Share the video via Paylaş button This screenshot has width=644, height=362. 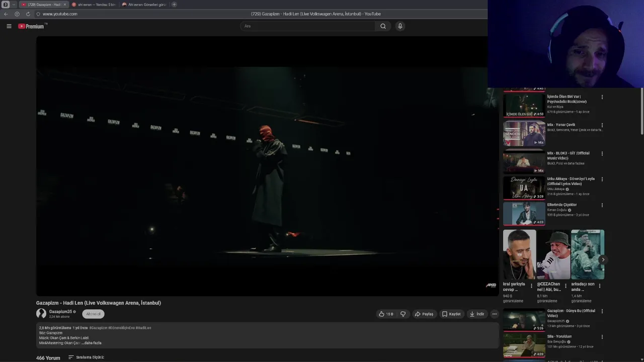coord(424,314)
